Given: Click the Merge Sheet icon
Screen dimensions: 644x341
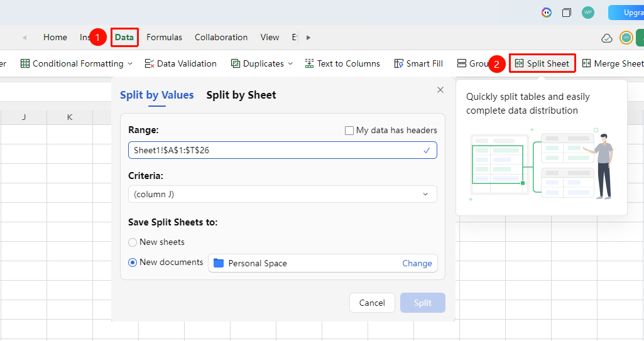Looking at the screenshot, I should (586, 63).
